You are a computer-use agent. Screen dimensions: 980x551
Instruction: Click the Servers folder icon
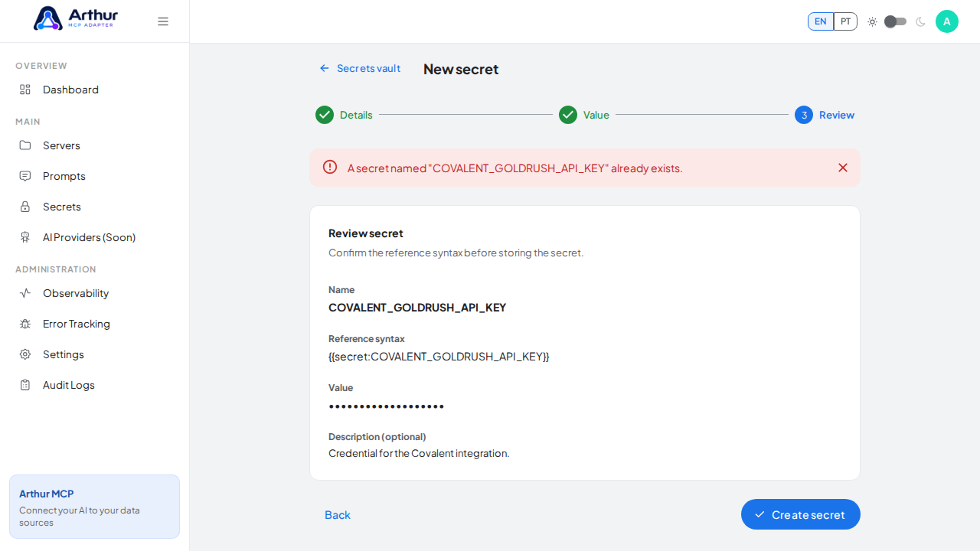pyautogui.click(x=25, y=145)
